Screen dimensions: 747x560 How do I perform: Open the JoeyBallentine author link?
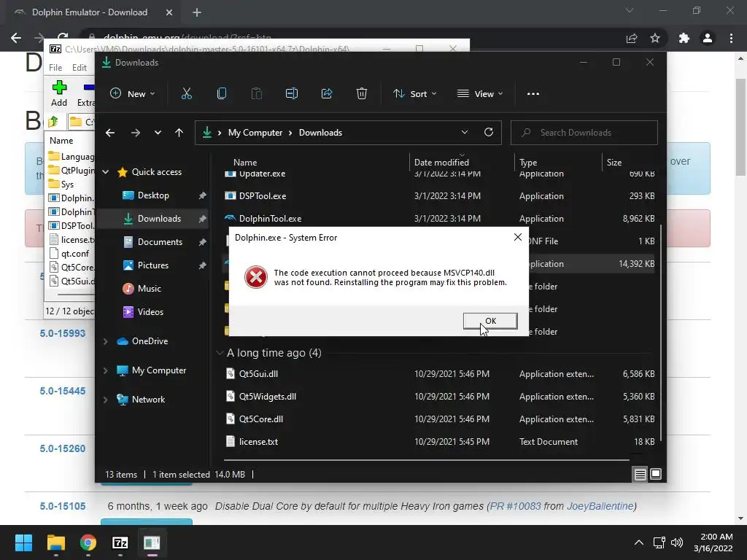(x=600, y=506)
